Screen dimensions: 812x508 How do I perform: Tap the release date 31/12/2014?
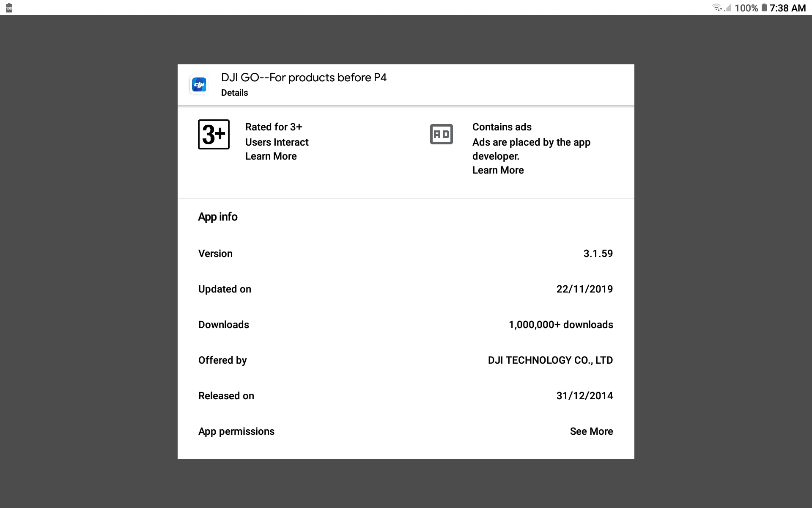pyautogui.click(x=584, y=396)
